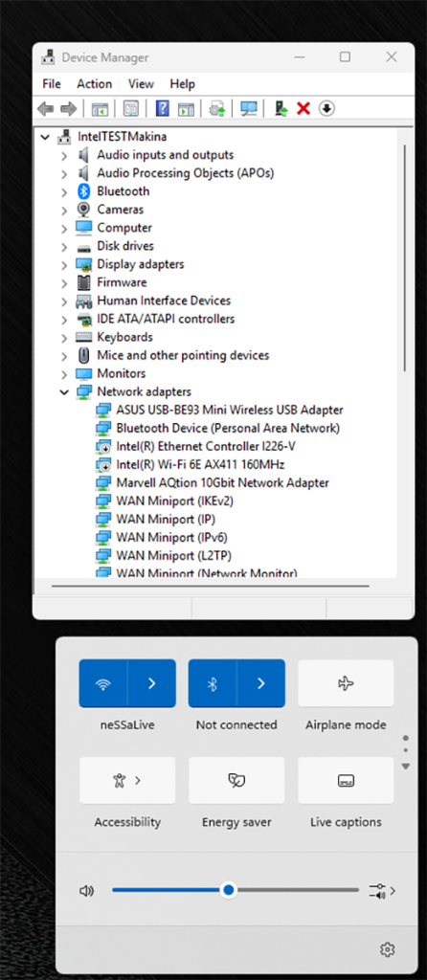Expand the Bluetooth device category
The image size is (427, 980).
click(64, 191)
